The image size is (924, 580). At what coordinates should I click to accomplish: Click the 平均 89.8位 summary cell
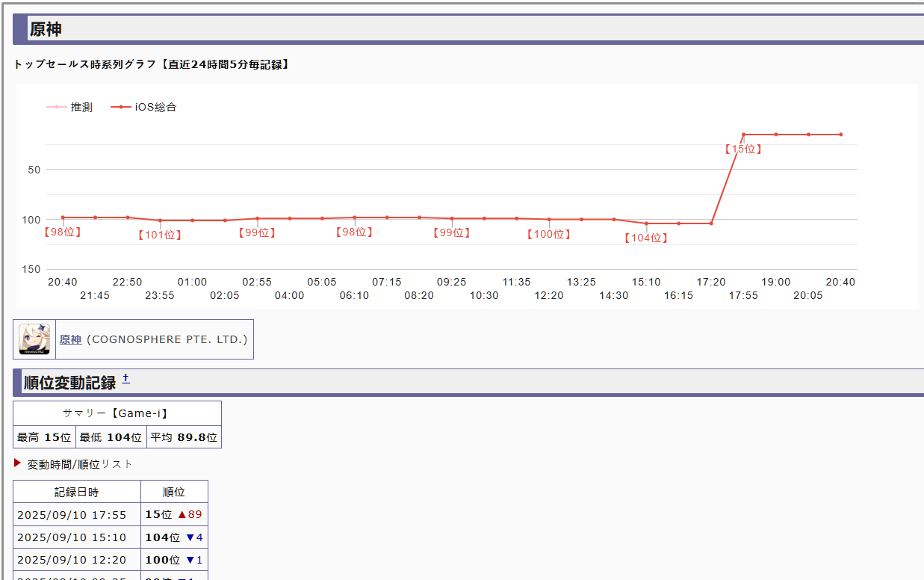click(x=184, y=436)
